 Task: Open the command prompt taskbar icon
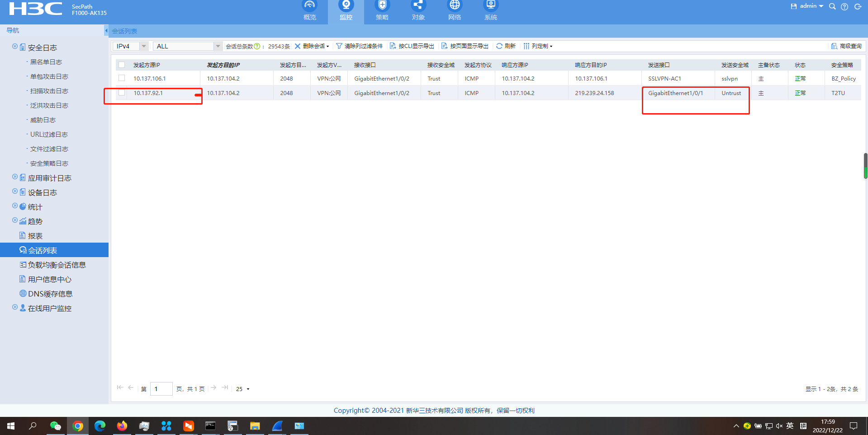(210, 426)
